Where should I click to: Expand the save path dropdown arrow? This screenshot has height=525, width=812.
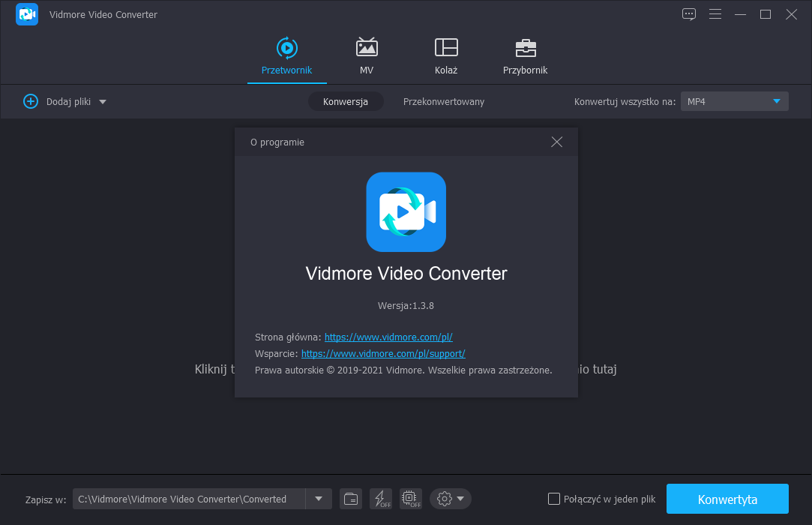click(319, 499)
